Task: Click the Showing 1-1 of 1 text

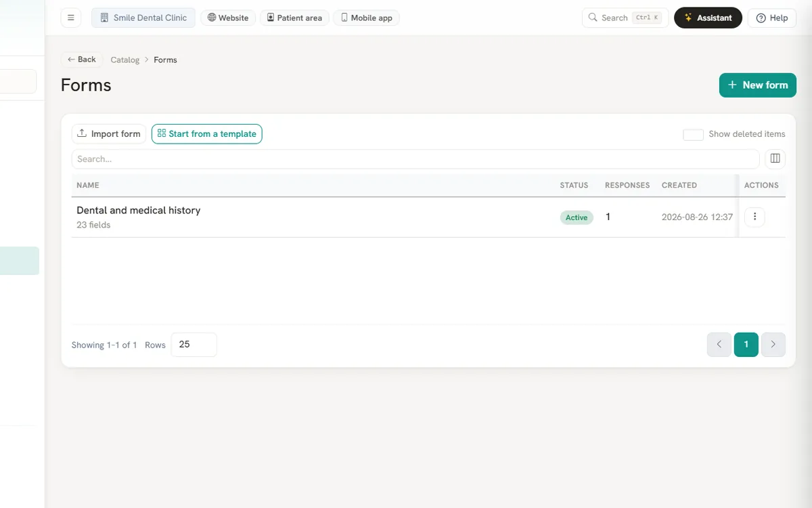Action: click(x=104, y=345)
